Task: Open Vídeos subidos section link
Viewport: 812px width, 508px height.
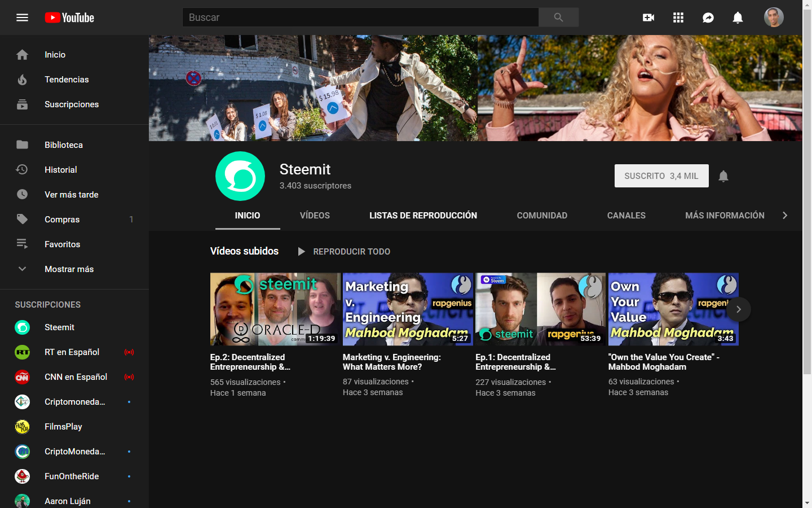Action: tap(244, 251)
